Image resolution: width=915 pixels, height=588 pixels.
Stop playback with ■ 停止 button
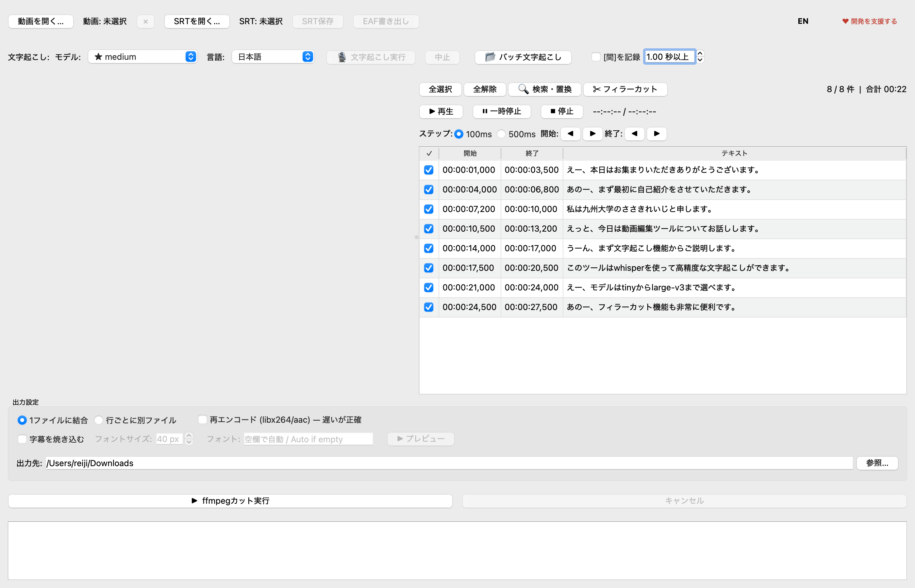tap(562, 111)
